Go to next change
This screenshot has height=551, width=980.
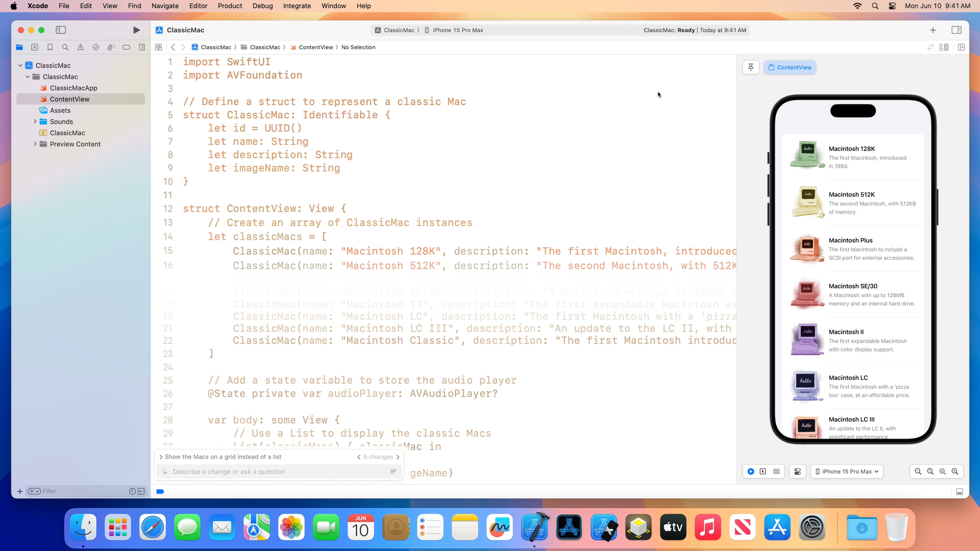(398, 457)
